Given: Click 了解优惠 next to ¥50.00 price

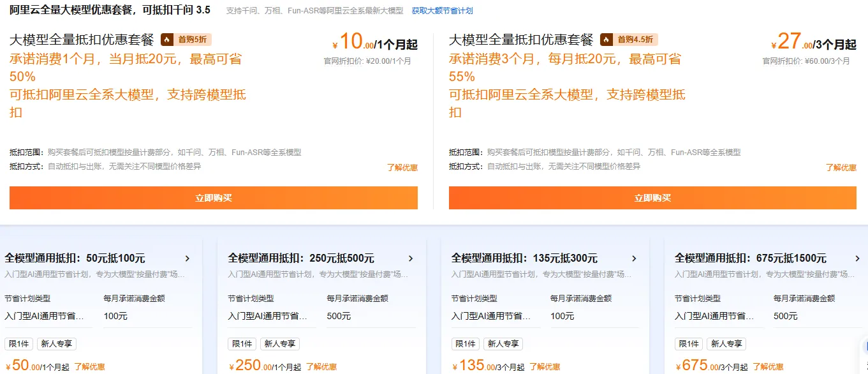Looking at the screenshot, I should coord(89,366).
